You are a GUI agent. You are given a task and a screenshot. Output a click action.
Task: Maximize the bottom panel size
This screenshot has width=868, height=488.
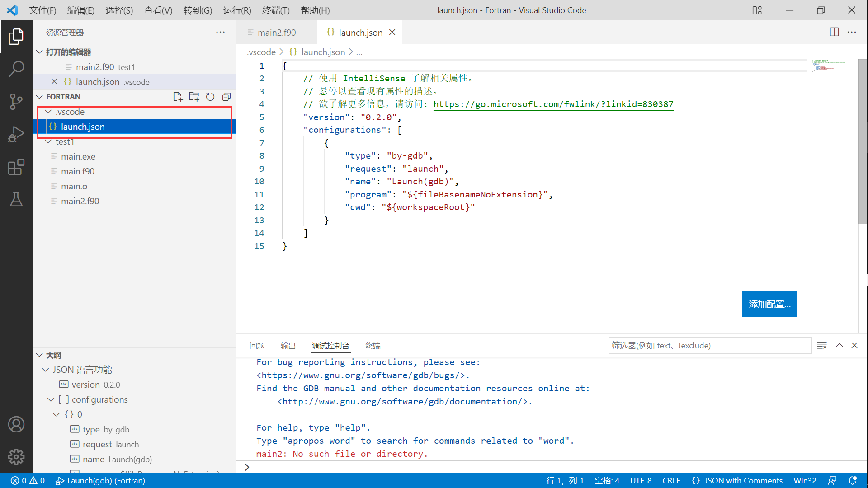[x=839, y=345]
